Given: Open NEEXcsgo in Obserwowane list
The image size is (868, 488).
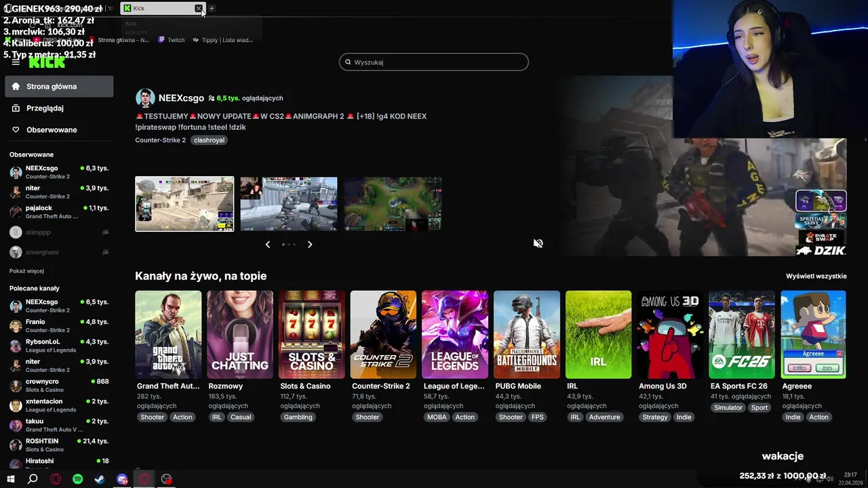Looking at the screenshot, I should click(x=59, y=172).
